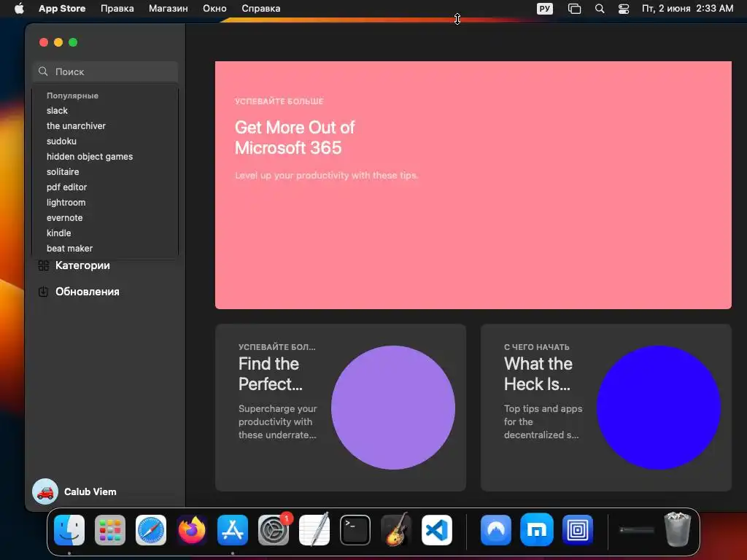
Task: Launch Safari from the Dock
Action: [151, 530]
